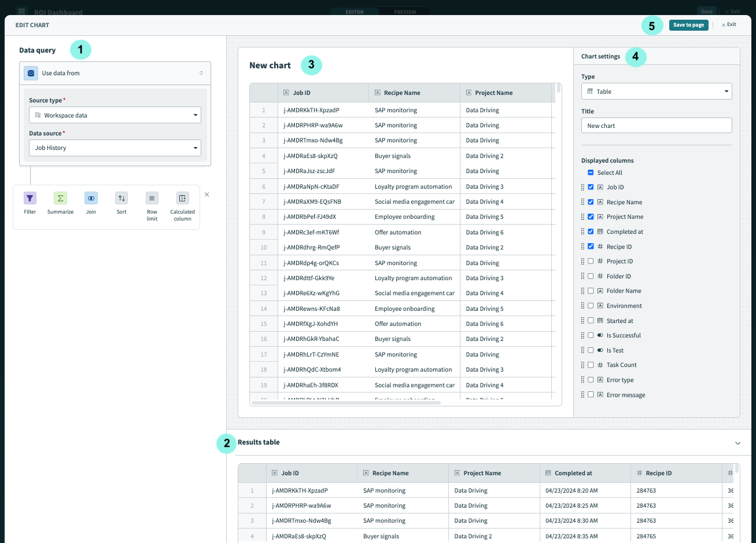
Task: Open the Source type dropdown
Action: [x=115, y=115]
